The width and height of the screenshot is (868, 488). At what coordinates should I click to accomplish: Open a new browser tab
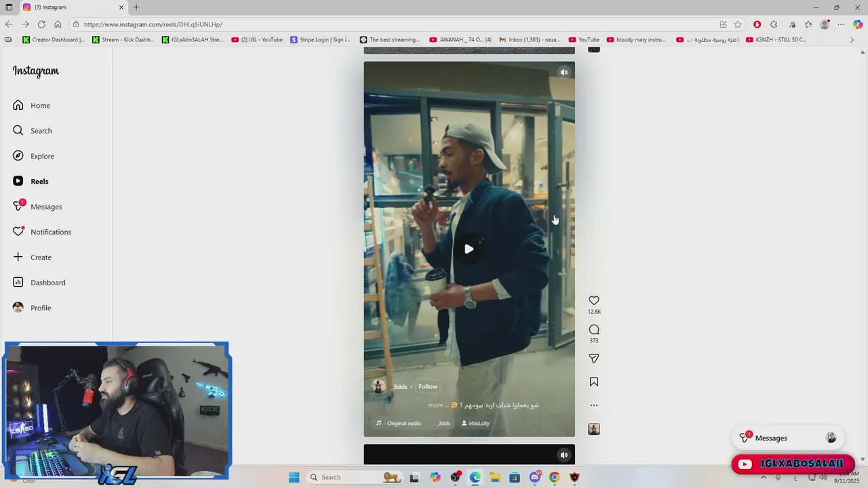pyautogui.click(x=136, y=7)
